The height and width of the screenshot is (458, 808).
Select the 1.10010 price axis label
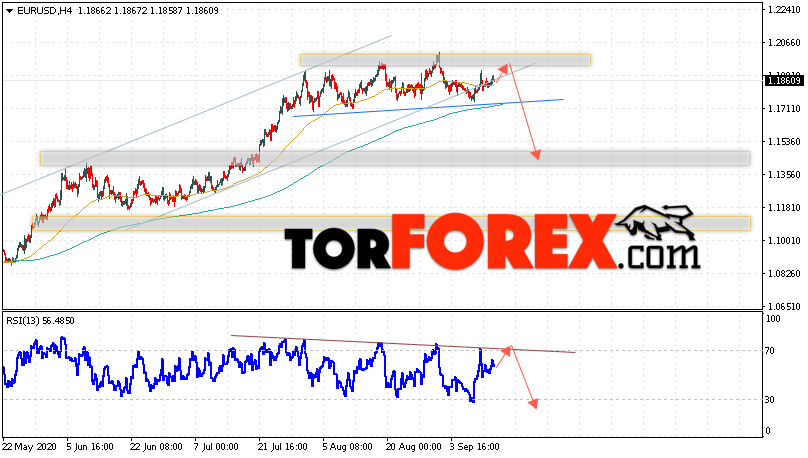tap(784, 241)
